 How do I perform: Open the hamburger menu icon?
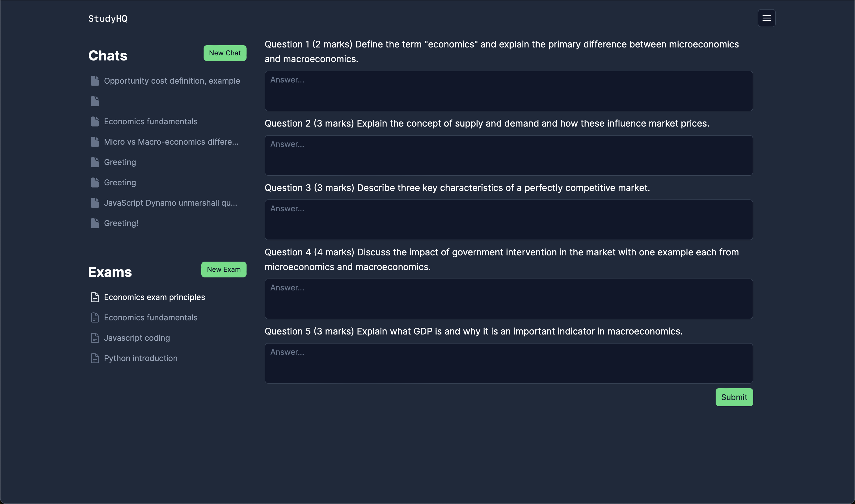pos(766,18)
